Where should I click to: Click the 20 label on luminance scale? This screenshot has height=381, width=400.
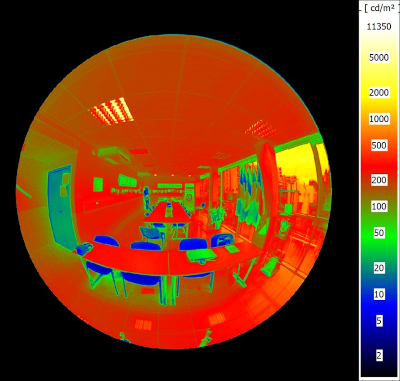coord(379,268)
